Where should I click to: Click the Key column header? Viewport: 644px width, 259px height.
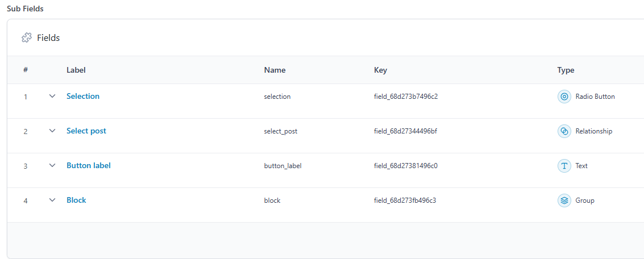(x=380, y=70)
